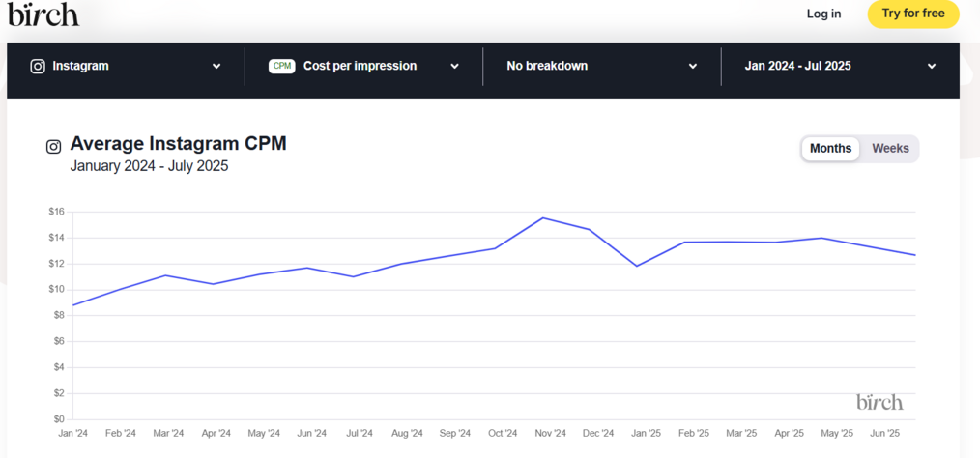Screen dimensions: 980x458
Task: Click the $8 y-axis label
Action: click(x=59, y=316)
